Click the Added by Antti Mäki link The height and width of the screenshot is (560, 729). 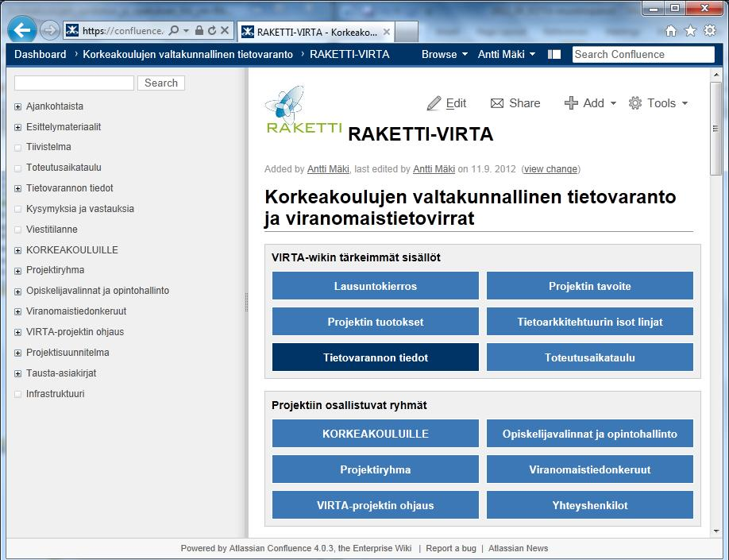coord(328,169)
